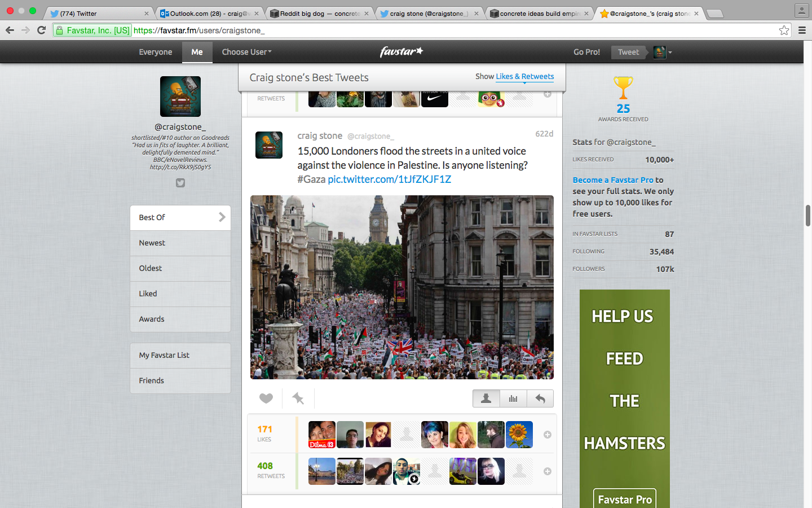Open a new tab button
This screenshot has height=508, width=812.
pos(714,14)
